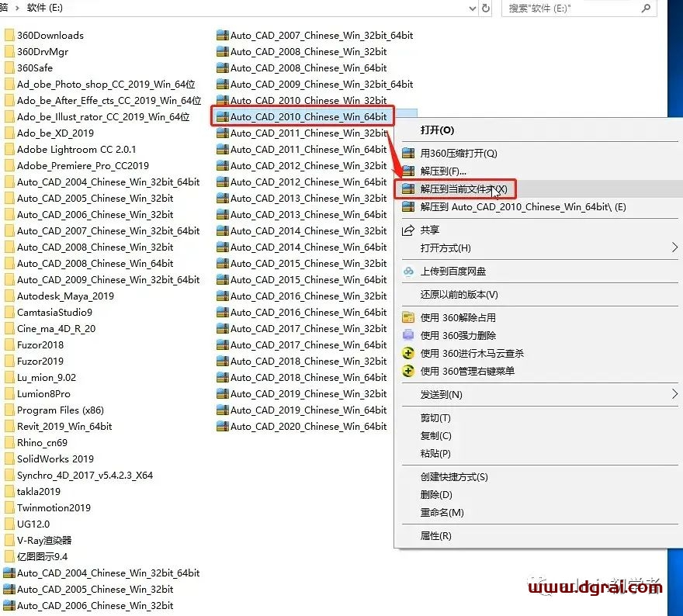Click the 使用 360进行木马云查杀 icon
The image size is (683, 616).
click(408, 353)
